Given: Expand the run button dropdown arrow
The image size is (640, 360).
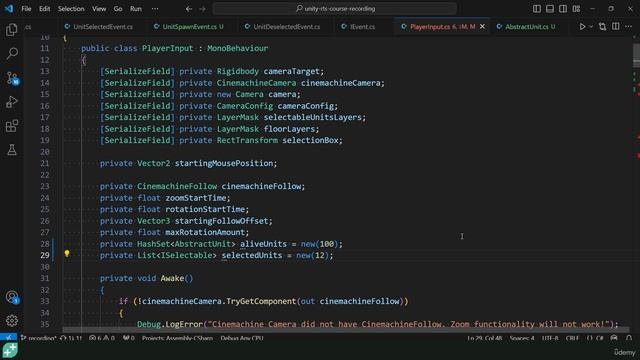Looking at the screenshot, I should pyautogui.click(x=591, y=27).
